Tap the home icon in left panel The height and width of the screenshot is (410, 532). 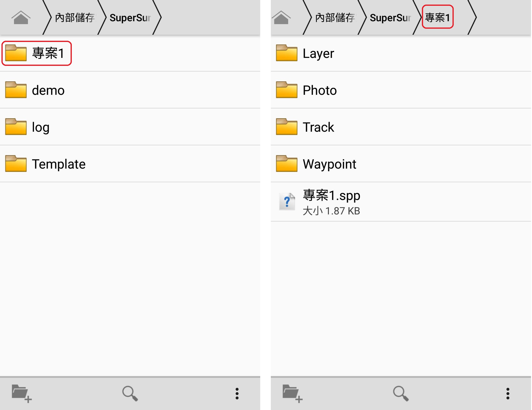(21, 18)
